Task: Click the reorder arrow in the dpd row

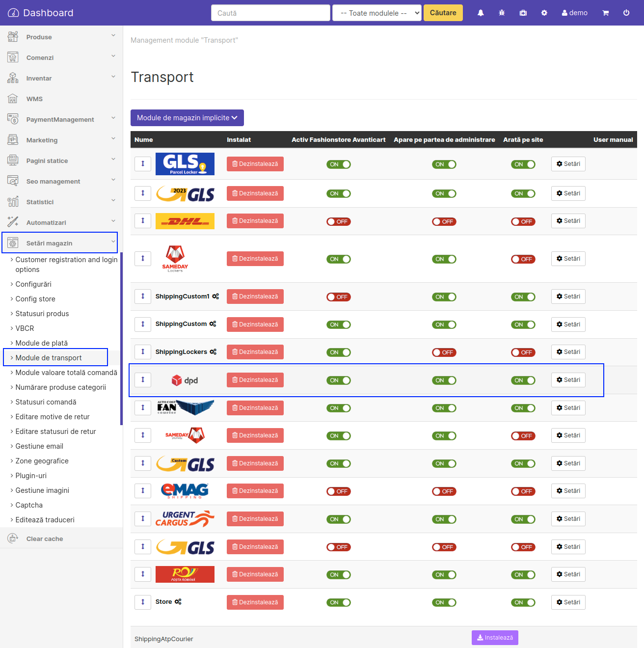Action: click(143, 379)
